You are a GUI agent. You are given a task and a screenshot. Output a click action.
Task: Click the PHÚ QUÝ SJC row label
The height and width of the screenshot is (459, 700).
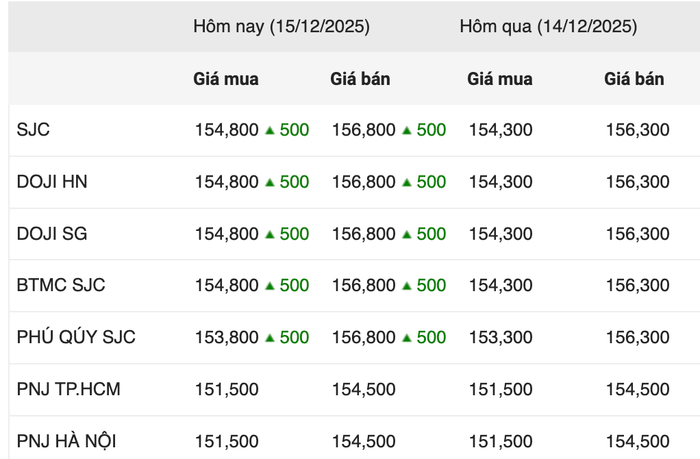pyautogui.click(x=76, y=337)
